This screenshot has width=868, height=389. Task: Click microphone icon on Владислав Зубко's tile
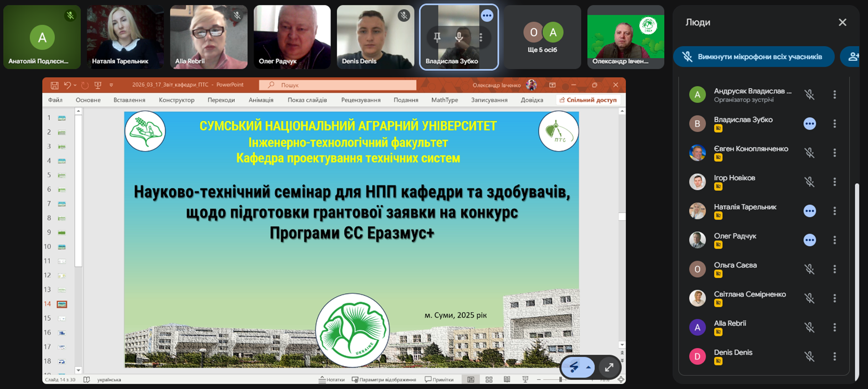tap(459, 37)
